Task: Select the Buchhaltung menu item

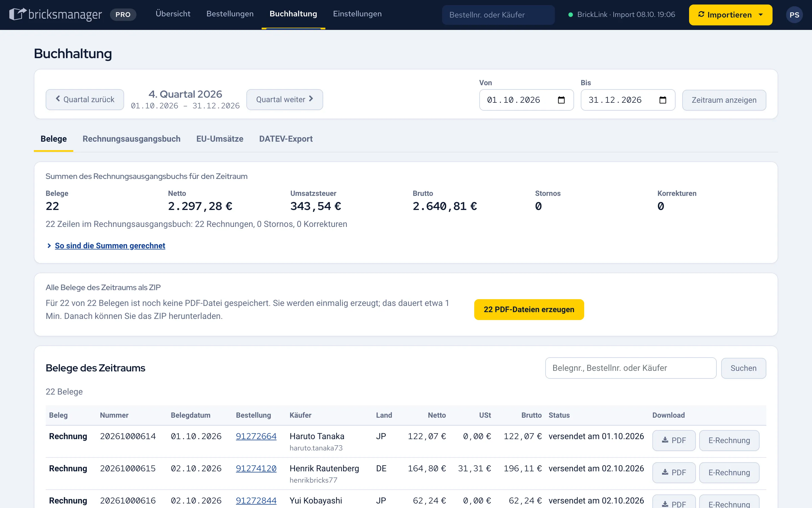Action: 293,14
